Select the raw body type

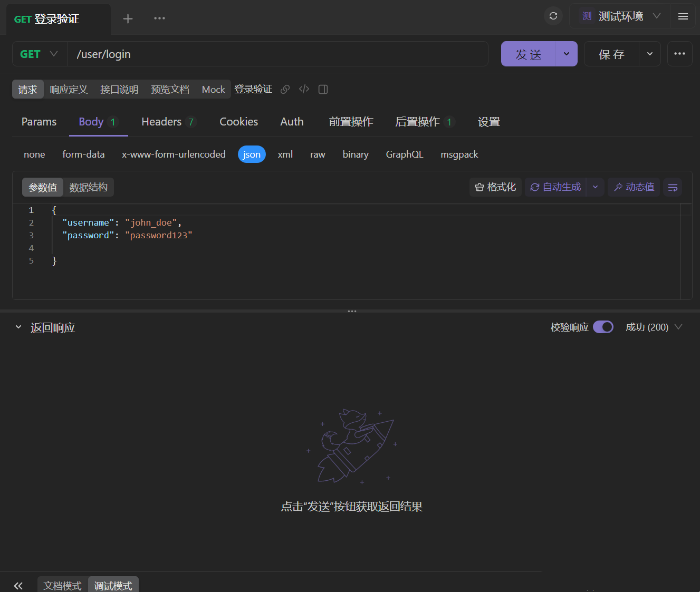click(318, 154)
